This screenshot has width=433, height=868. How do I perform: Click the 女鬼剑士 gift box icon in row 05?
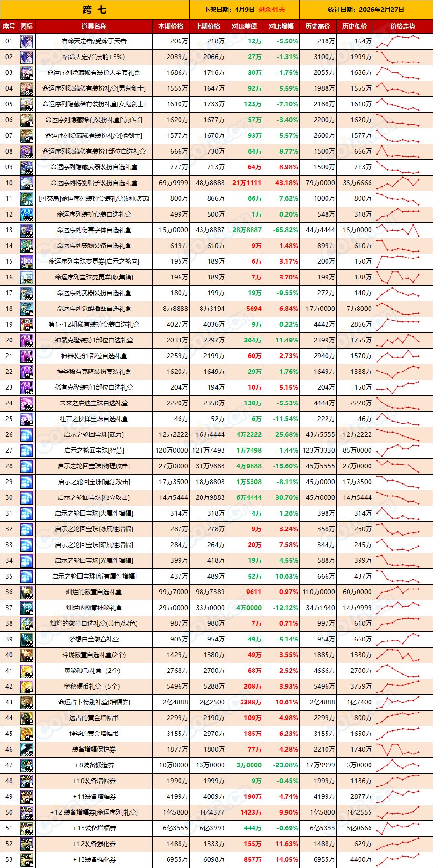(x=27, y=104)
